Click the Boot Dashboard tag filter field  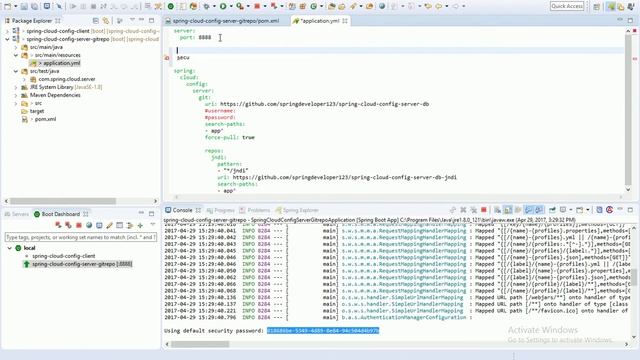pyautogui.click(x=81, y=237)
